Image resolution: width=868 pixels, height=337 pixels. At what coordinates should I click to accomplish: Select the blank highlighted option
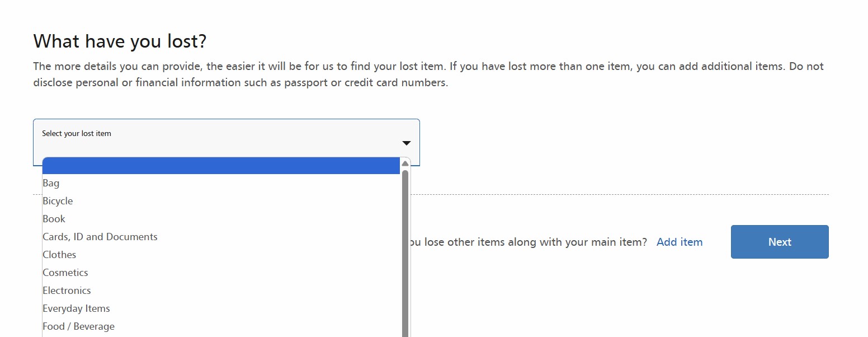coord(221,166)
